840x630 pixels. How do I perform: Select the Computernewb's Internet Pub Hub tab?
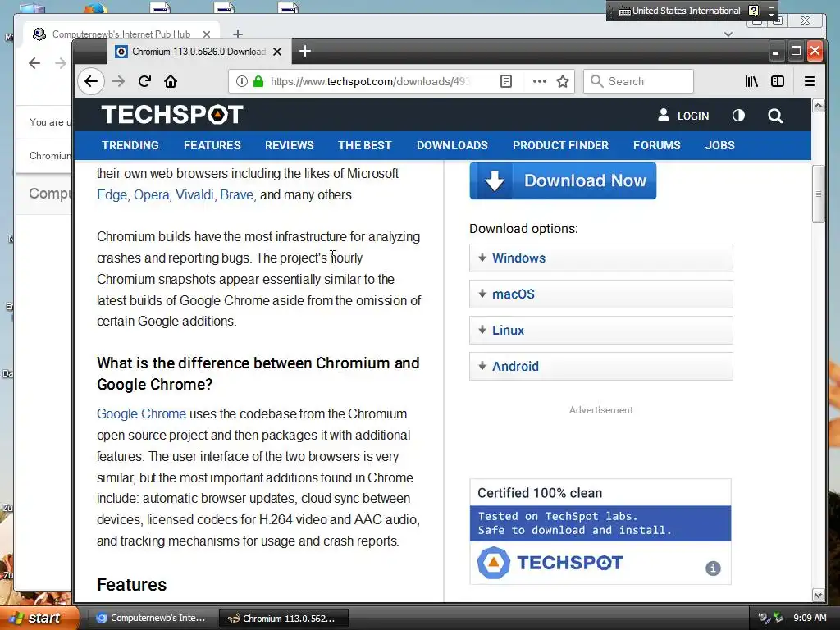point(121,34)
